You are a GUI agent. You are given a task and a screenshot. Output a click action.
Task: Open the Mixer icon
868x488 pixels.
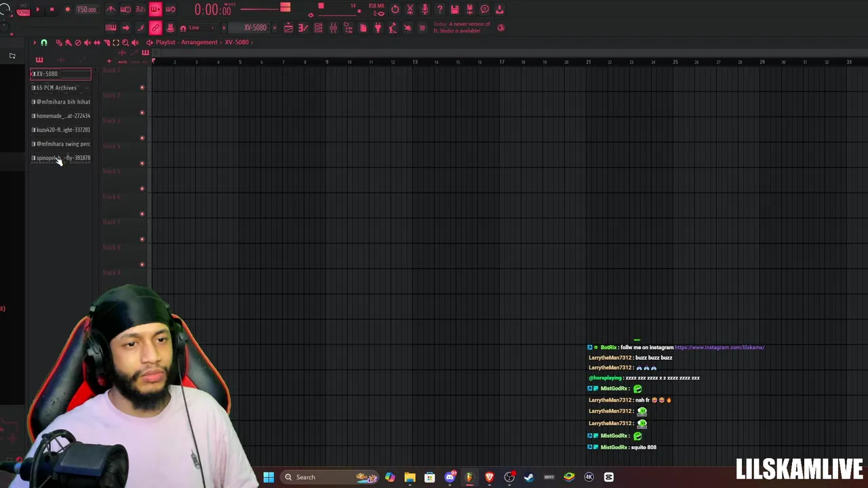[333, 28]
